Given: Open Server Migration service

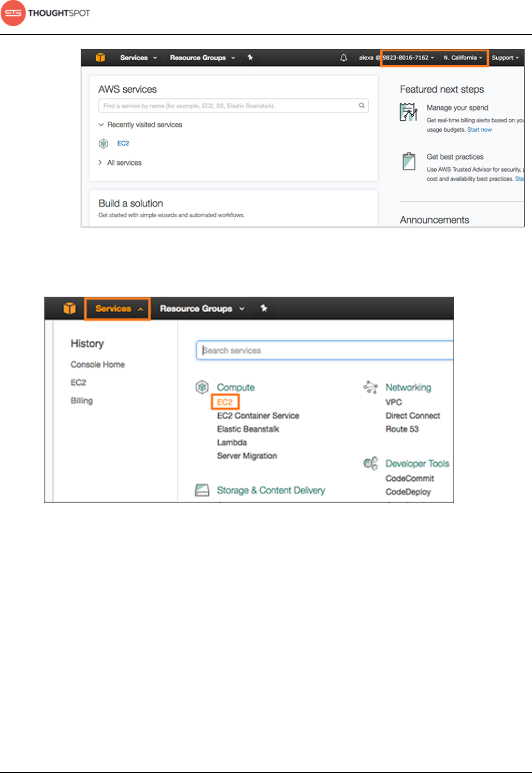Looking at the screenshot, I should click(247, 456).
